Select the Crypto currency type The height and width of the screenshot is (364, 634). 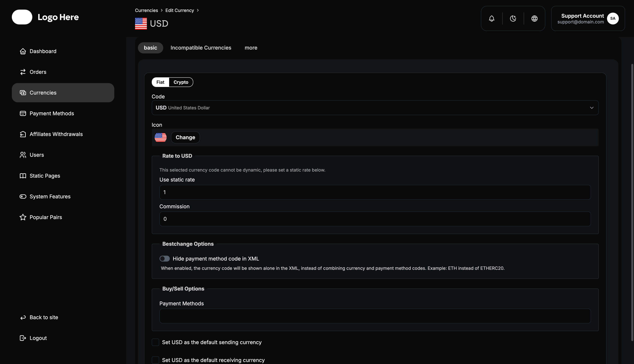[181, 82]
